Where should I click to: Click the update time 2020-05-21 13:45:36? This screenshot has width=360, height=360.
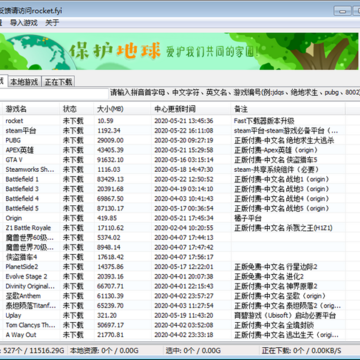(184, 121)
